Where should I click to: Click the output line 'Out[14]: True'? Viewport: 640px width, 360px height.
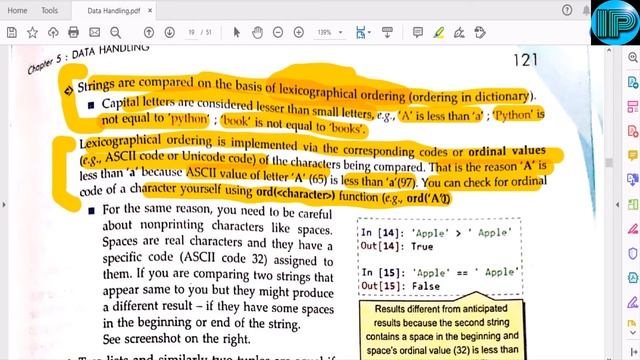tap(397, 246)
